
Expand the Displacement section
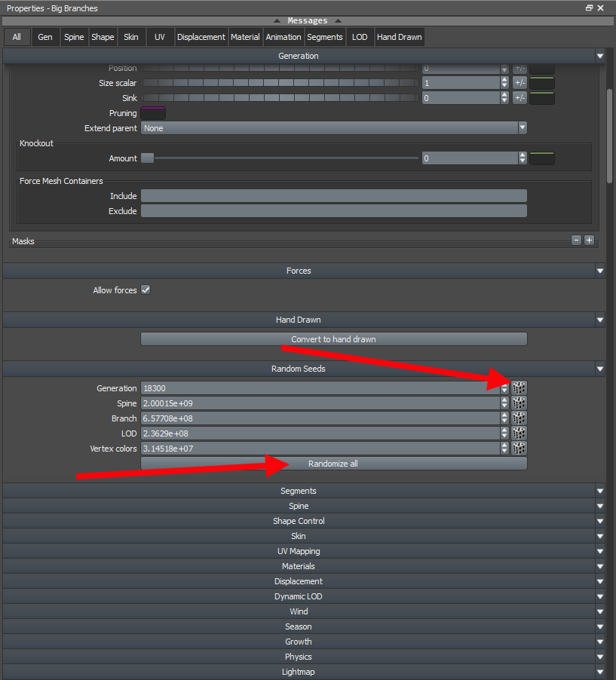304,581
